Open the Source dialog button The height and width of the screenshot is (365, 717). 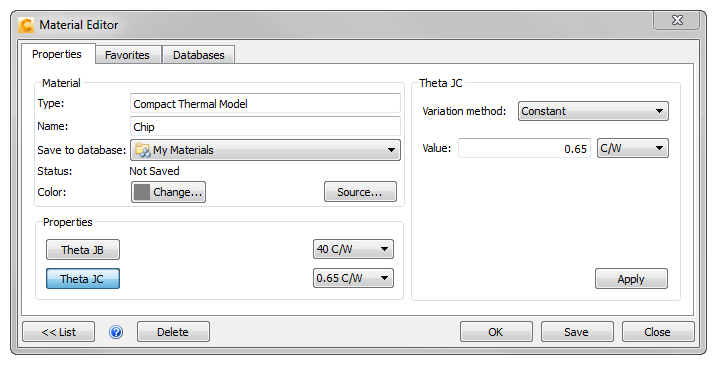360,192
